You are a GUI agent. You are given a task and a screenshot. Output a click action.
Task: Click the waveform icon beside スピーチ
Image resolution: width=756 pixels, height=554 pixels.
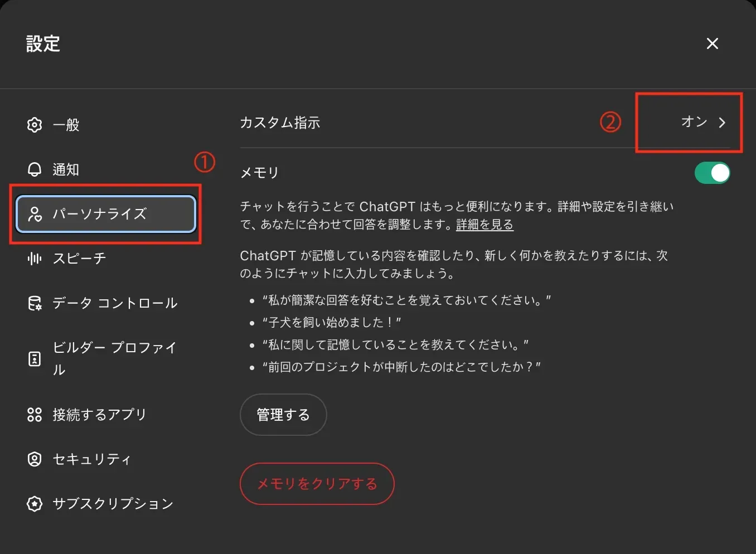pos(35,258)
